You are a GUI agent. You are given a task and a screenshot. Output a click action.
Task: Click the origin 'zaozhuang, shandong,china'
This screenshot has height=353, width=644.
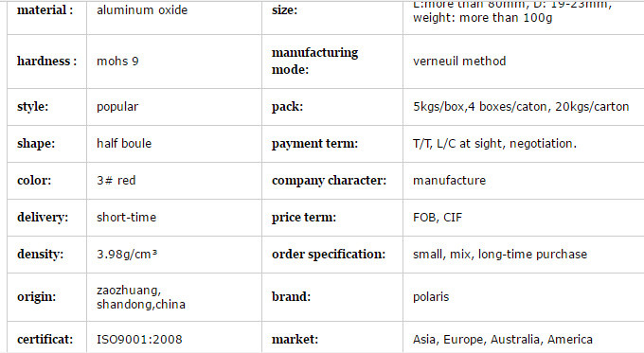(x=141, y=297)
